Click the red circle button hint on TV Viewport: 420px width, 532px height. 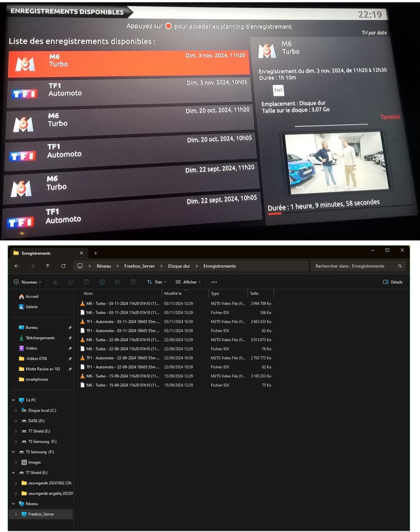pyautogui.click(x=168, y=26)
